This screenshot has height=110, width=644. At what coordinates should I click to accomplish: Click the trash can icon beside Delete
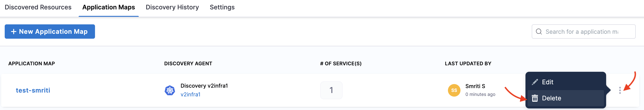[x=535, y=98]
